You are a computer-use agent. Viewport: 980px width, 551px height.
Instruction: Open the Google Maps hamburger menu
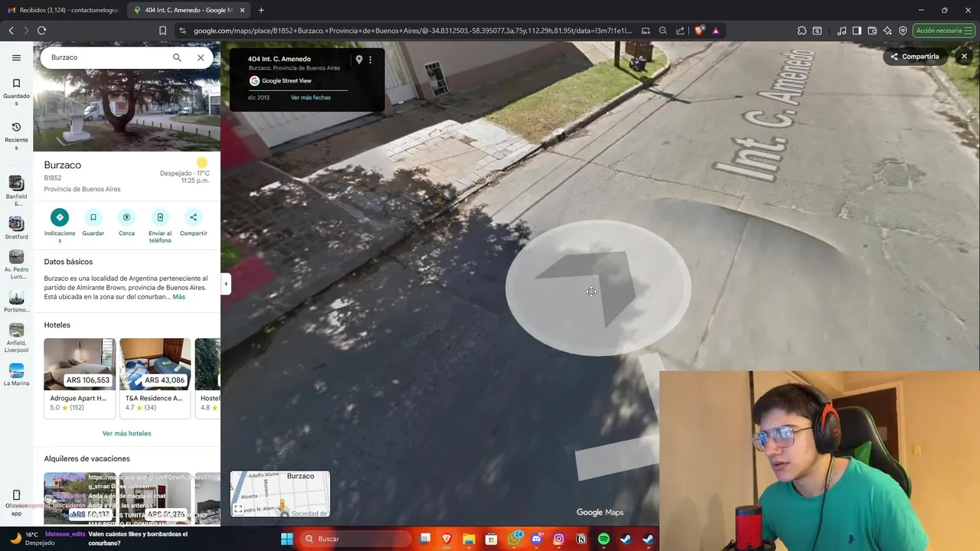(16, 57)
